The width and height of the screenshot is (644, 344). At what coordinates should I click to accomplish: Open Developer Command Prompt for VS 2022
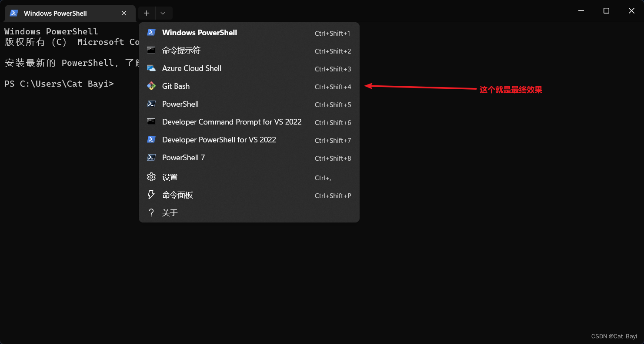[x=249, y=122]
